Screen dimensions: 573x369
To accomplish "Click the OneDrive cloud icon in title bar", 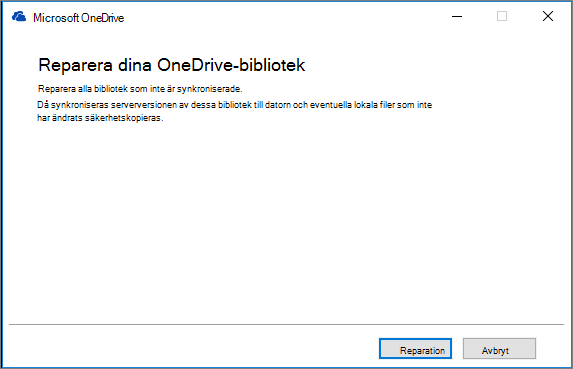I will [19, 17].
